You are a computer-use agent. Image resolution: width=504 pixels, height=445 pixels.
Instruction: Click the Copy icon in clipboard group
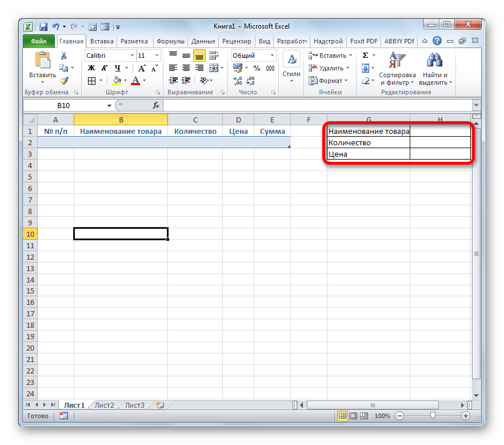tap(63, 68)
